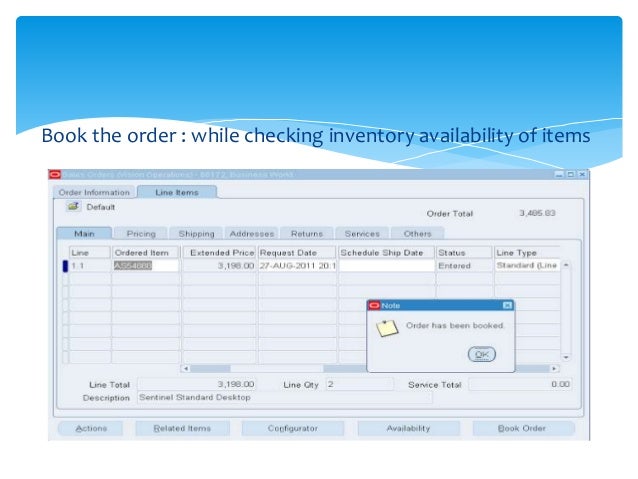This screenshot has width=638, height=479.
Task: Select line number 1.1 cell
Action: click(90, 265)
